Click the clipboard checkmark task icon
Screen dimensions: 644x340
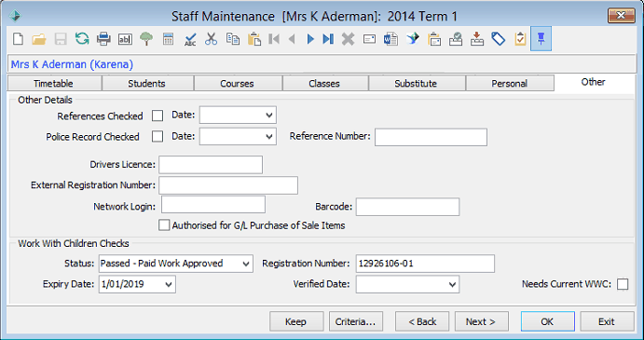520,39
